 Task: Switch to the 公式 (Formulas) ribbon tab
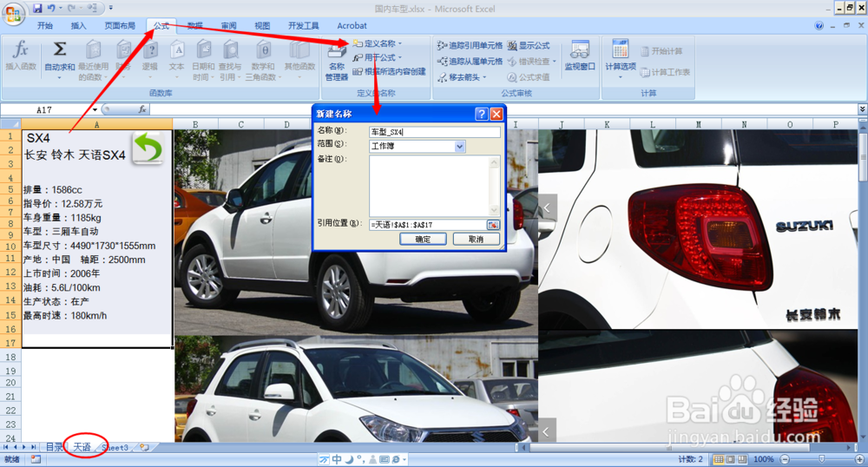[161, 25]
